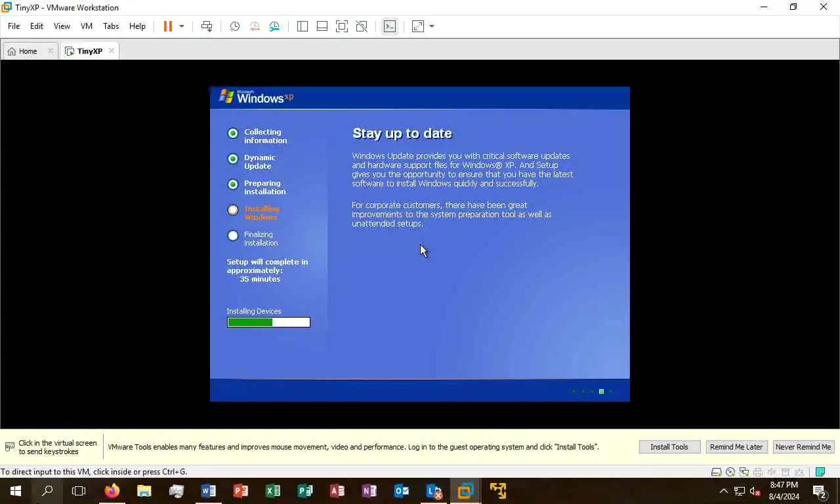
Task: Toggle Unity mode icon
Action: click(x=362, y=26)
